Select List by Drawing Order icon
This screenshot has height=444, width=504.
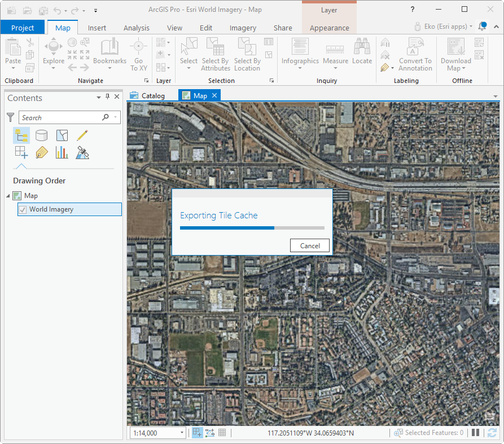pyautogui.click(x=21, y=135)
